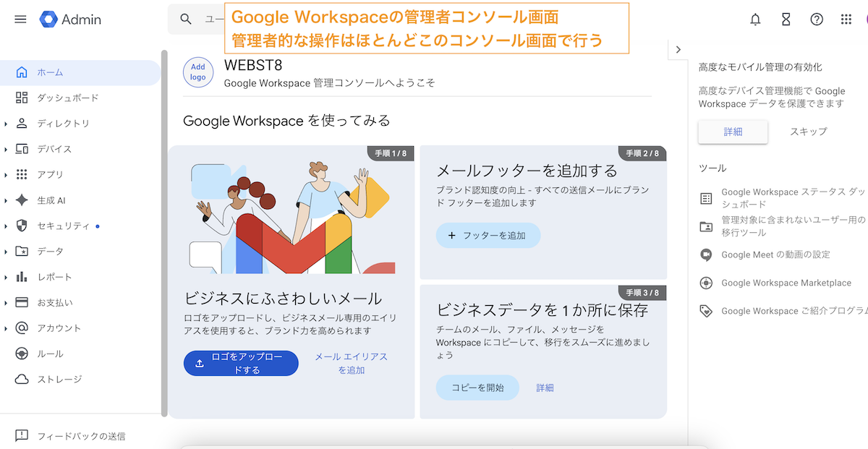The image size is (868, 449).
Task: Click the ロゴをアップロードする button
Action: [x=241, y=364]
